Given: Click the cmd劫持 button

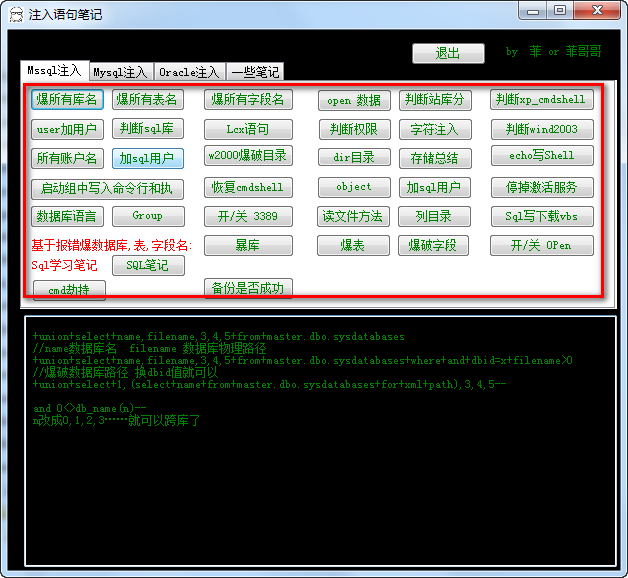Looking at the screenshot, I should (x=69, y=290).
